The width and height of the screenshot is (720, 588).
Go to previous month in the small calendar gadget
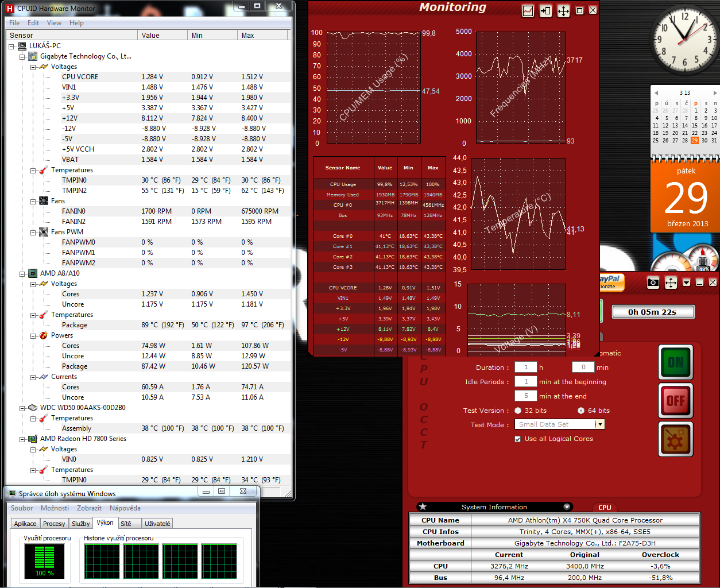click(655, 92)
